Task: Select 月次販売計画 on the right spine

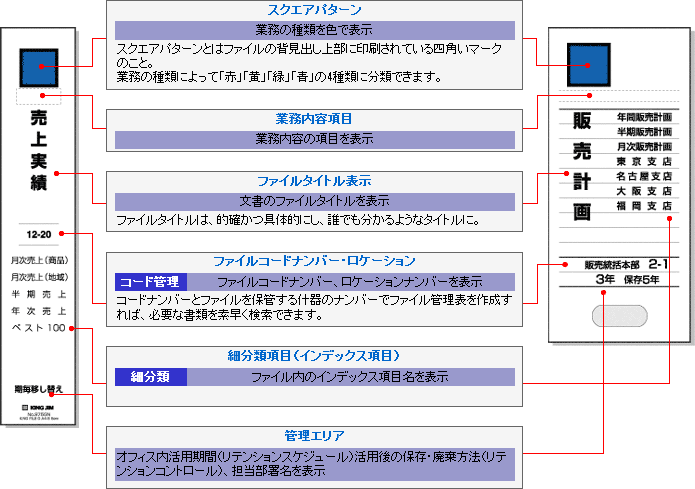Action: pyautogui.click(x=644, y=147)
